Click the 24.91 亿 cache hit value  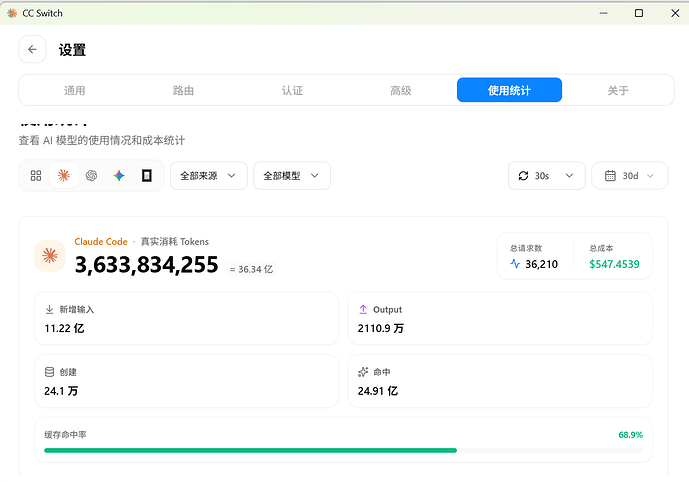pyautogui.click(x=378, y=391)
